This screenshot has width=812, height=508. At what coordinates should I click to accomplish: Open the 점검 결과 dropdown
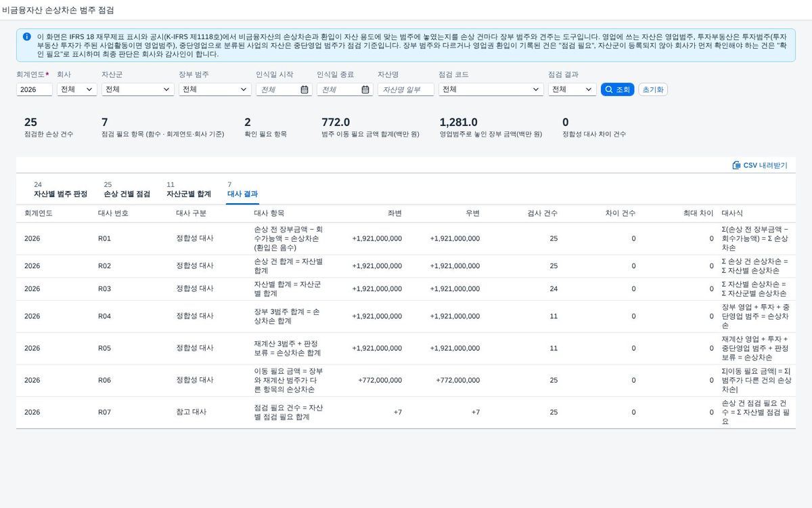pos(572,89)
